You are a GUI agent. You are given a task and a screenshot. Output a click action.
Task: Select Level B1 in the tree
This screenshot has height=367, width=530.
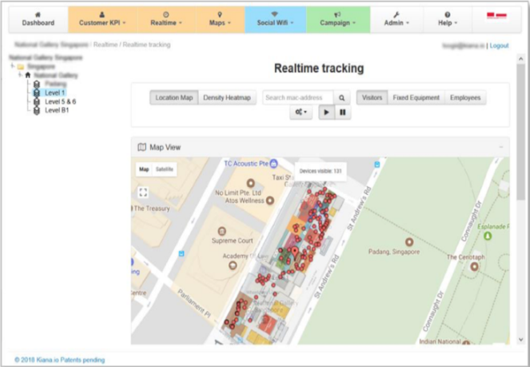[56, 110]
